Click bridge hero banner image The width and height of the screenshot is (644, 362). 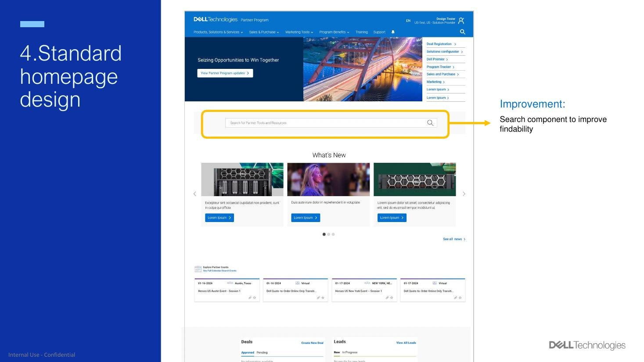363,69
